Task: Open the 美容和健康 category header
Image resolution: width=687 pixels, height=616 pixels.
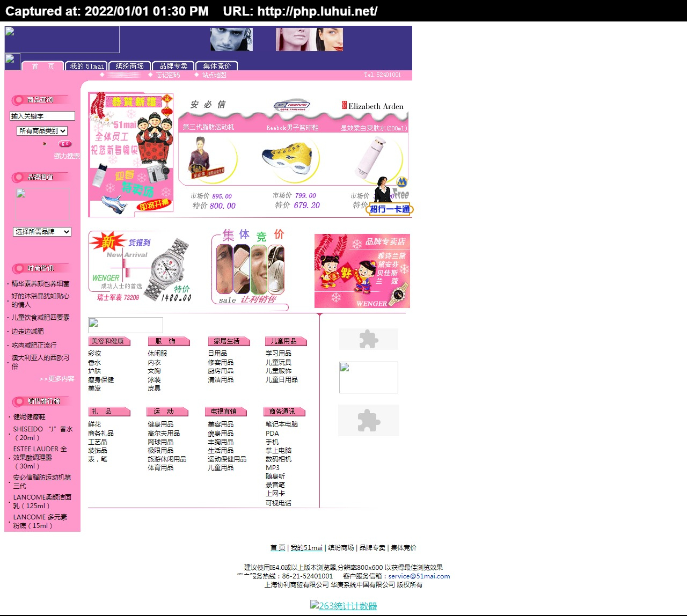Action: tap(109, 341)
